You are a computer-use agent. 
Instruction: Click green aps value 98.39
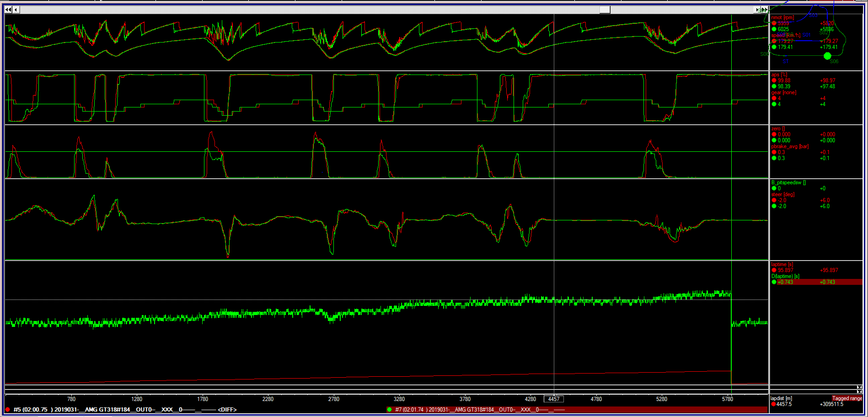(784, 86)
